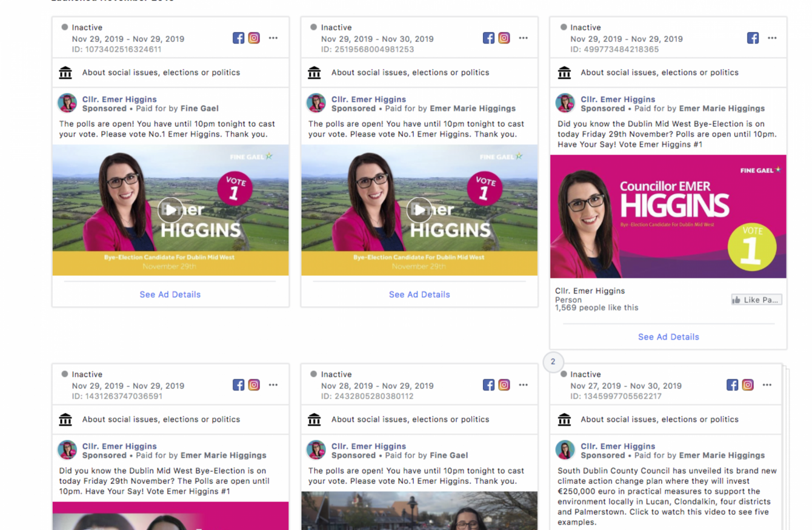
Task: Click profile avatar on ad ID 1345997705562217
Action: click(565, 450)
